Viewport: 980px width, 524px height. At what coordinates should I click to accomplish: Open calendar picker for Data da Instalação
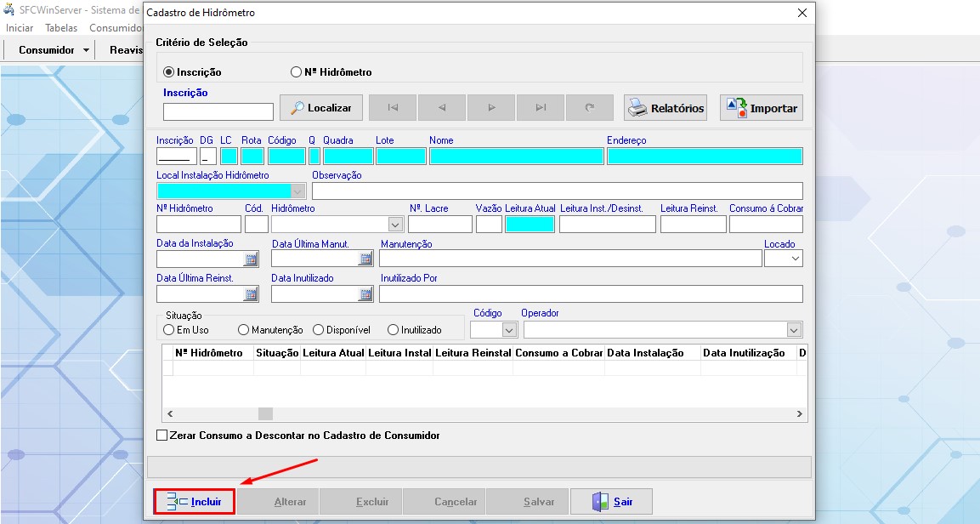click(x=252, y=259)
